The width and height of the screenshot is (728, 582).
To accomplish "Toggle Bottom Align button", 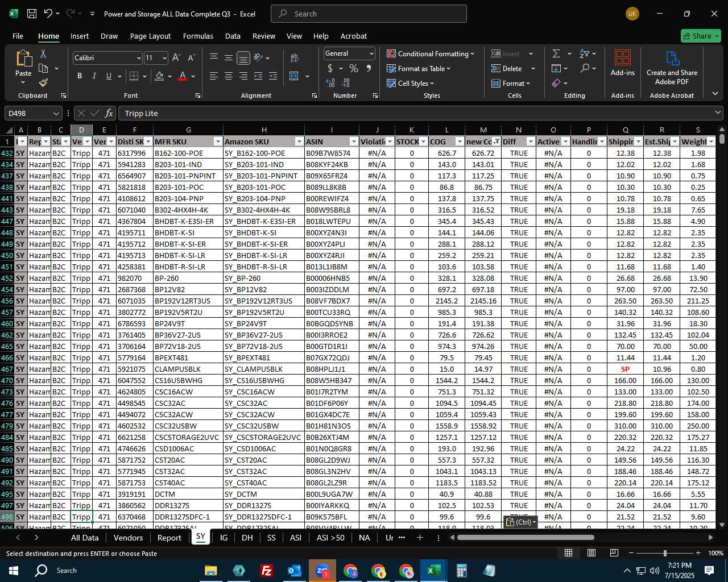I will (243, 58).
